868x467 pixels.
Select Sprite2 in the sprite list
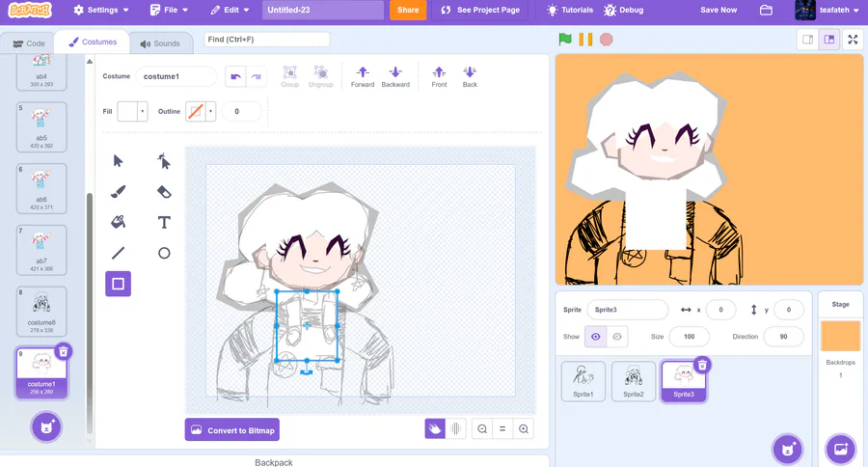pyautogui.click(x=634, y=381)
